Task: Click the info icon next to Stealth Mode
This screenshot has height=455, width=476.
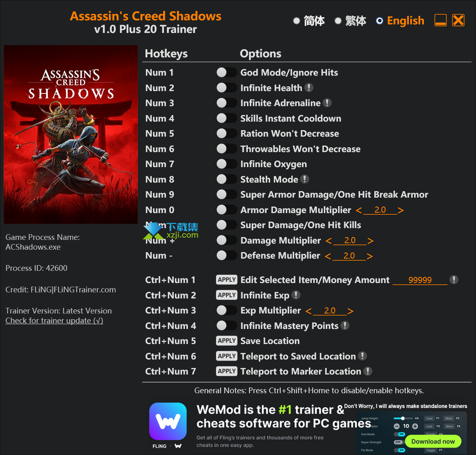Action: coord(304,179)
